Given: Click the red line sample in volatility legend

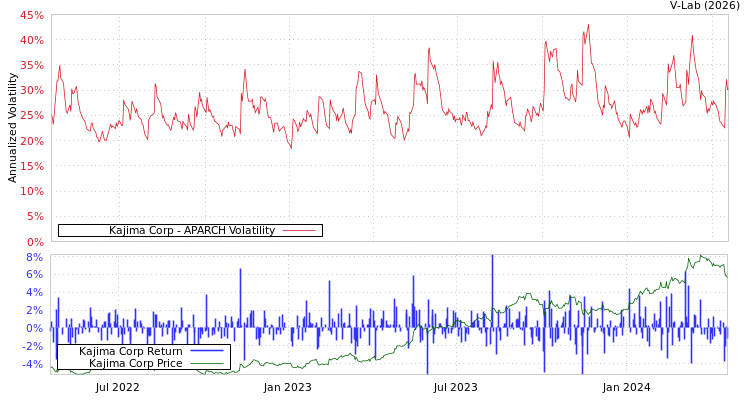Looking at the screenshot, I should pyautogui.click(x=299, y=231).
